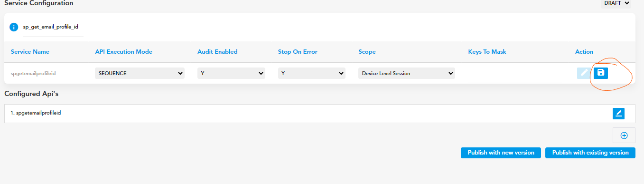Click the disabled pencil edit icon in Action column
644x184 pixels.
pyautogui.click(x=584, y=73)
